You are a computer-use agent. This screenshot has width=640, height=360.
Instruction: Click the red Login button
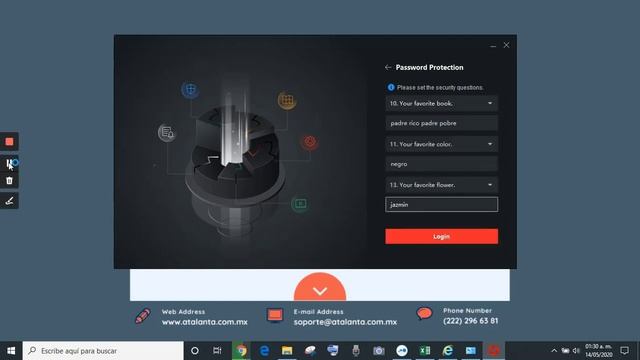pos(442,236)
